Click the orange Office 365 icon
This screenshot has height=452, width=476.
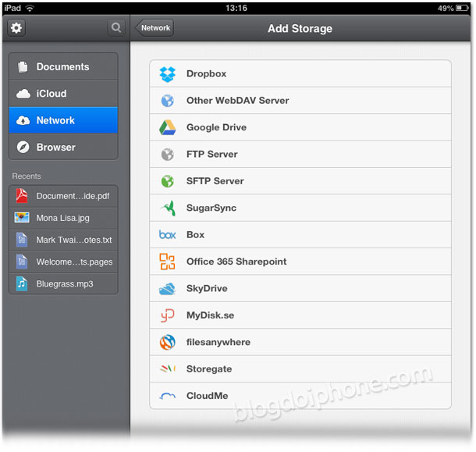[x=168, y=262]
